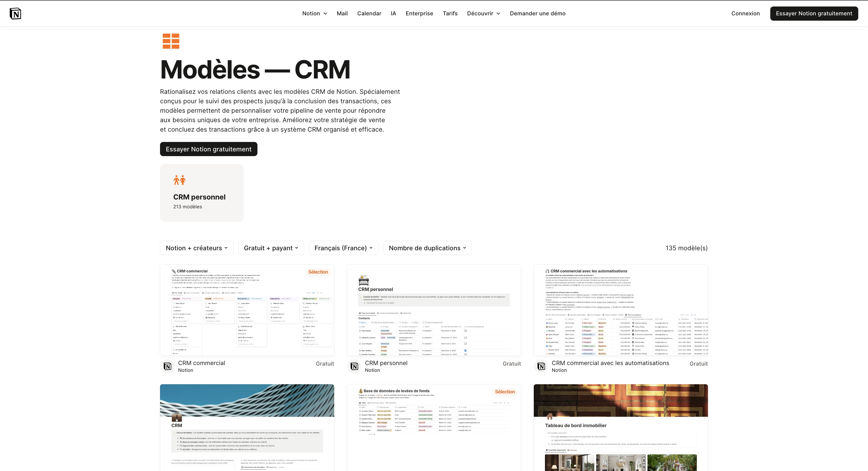The height and width of the screenshot is (471, 868).
Task: Click the Notion creator icon next to CRM personnel template
Action: 354,366
